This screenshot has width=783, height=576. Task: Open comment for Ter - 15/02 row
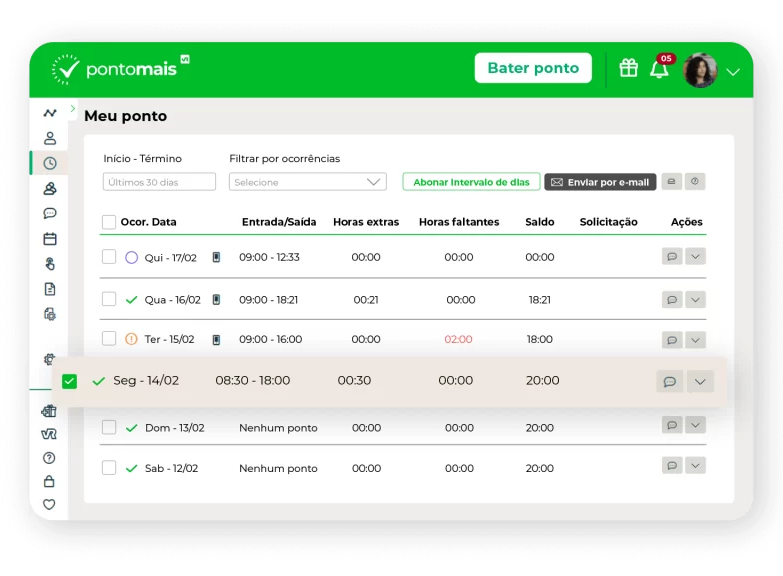(x=672, y=340)
